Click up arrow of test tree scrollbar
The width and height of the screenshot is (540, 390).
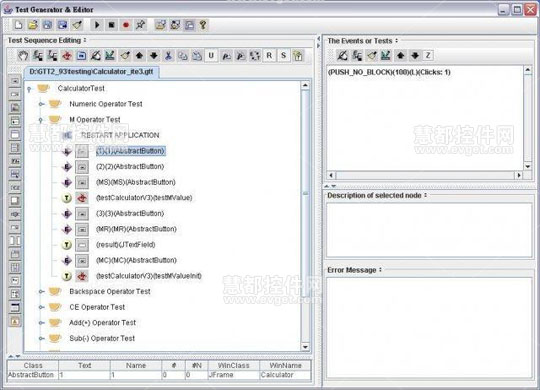pos(305,85)
